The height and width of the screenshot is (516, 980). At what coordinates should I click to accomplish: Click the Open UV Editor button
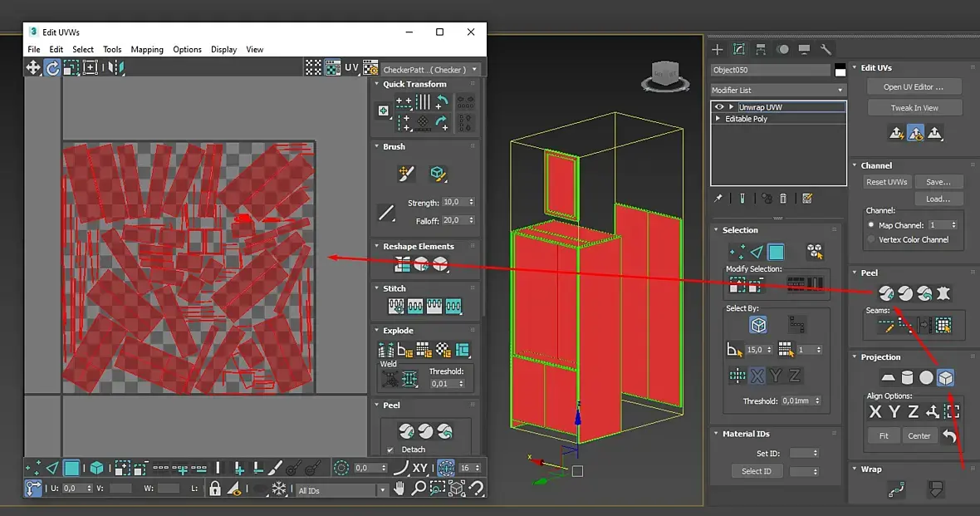[914, 86]
